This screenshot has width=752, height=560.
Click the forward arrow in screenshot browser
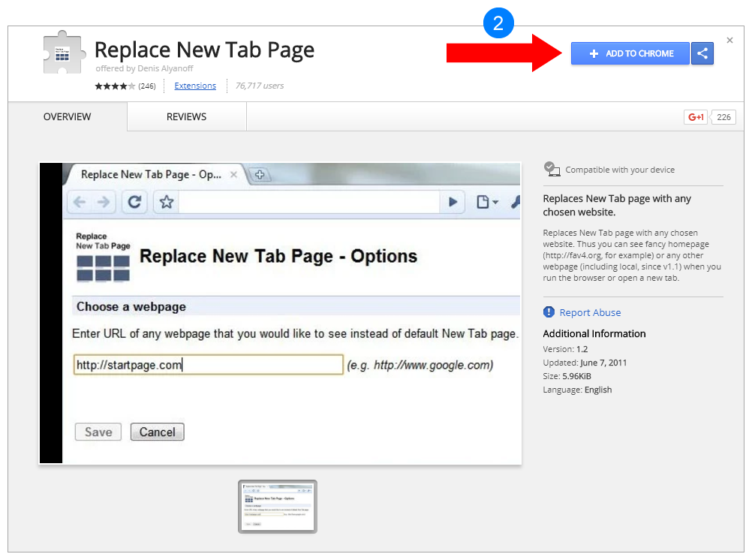(104, 202)
